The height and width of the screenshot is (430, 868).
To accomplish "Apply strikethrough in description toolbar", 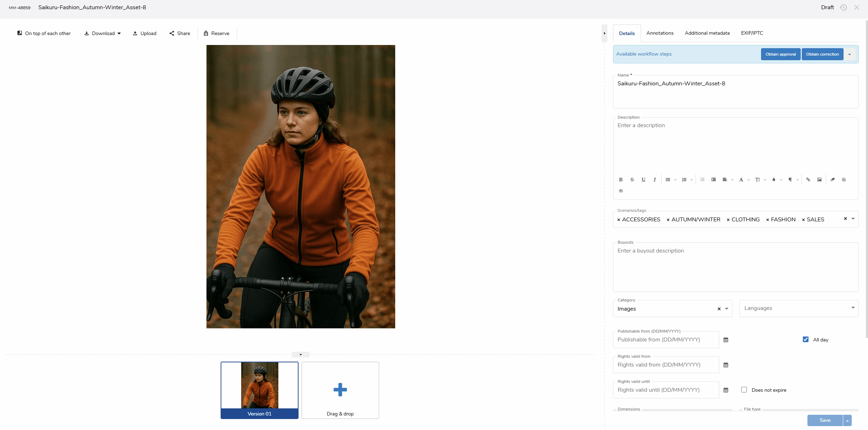I will [x=632, y=180].
